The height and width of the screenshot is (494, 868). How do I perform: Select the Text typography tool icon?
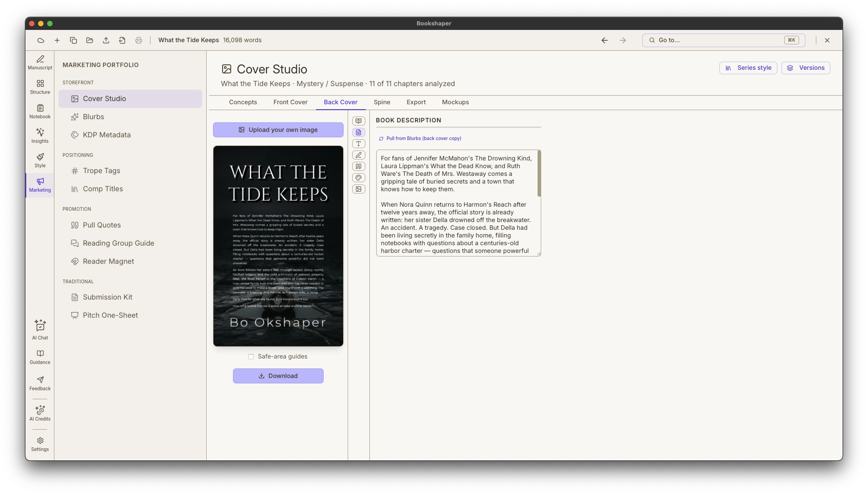(x=359, y=144)
